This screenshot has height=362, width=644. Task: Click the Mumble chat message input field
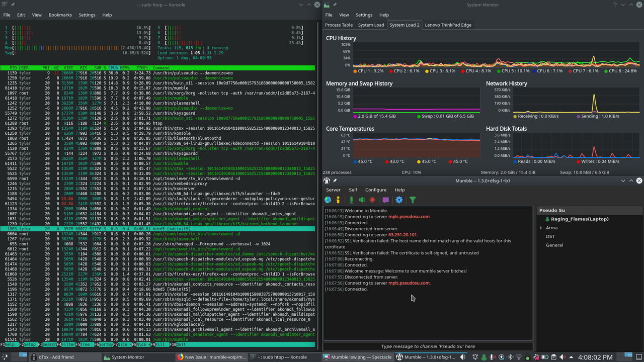428,346
